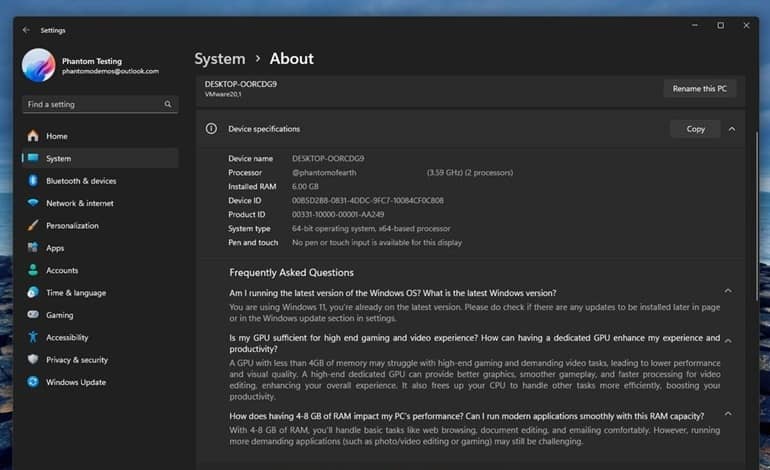Viewport: 770px width, 470px height.
Task: Click the Device ID value text
Action: 368,200
